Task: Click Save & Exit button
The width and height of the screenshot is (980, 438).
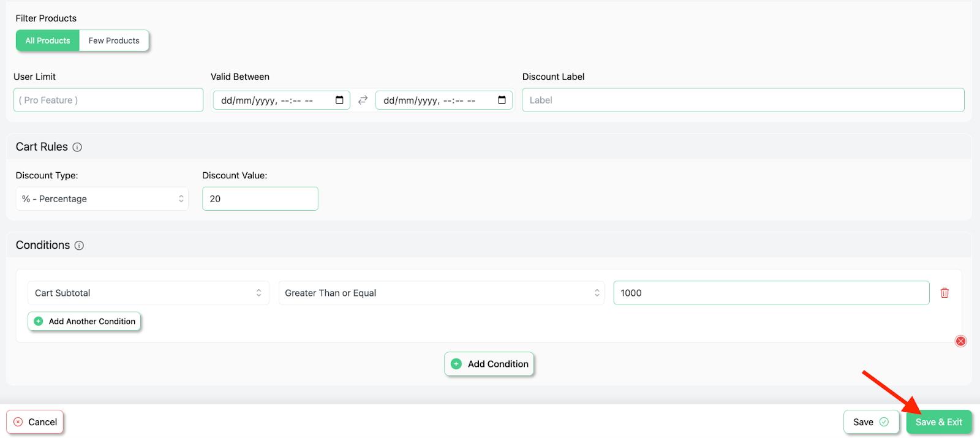Action: click(939, 422)
